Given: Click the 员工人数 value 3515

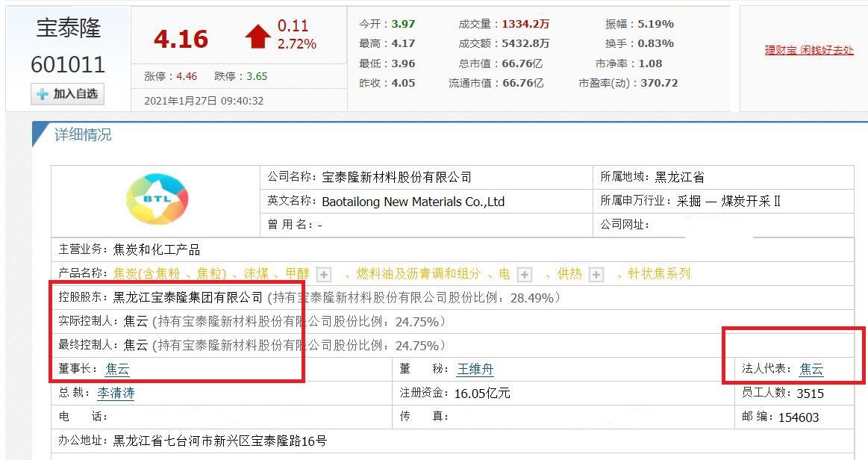Looking at the screenshot, I should pos(811,393).
